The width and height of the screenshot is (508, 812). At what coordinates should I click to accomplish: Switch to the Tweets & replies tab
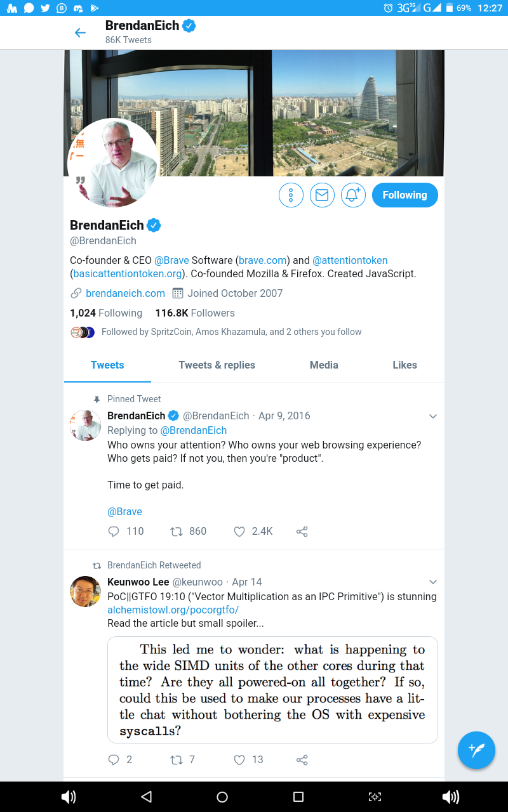tap(217, 365)
